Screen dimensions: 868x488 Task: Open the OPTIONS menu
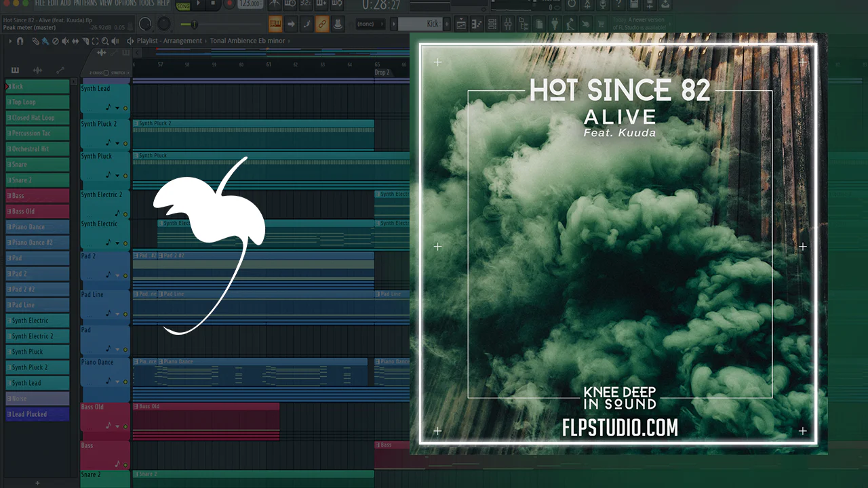tap(125, 3)
